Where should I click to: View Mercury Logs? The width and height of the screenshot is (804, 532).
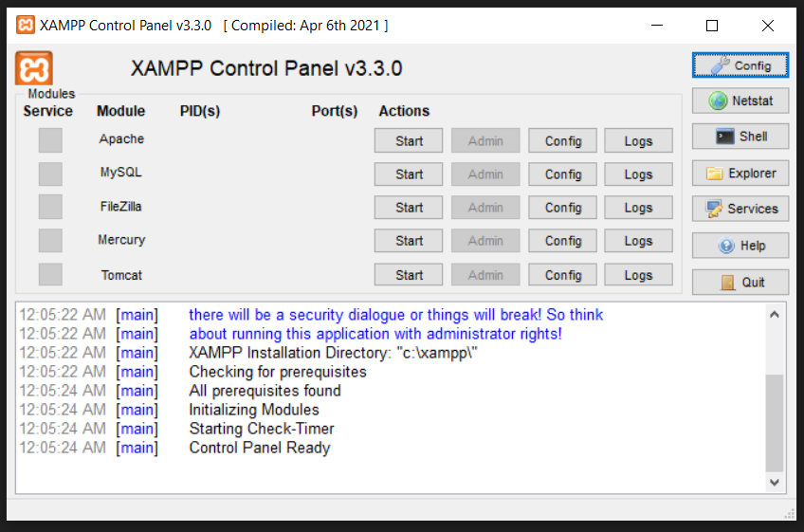click(638, 240)
